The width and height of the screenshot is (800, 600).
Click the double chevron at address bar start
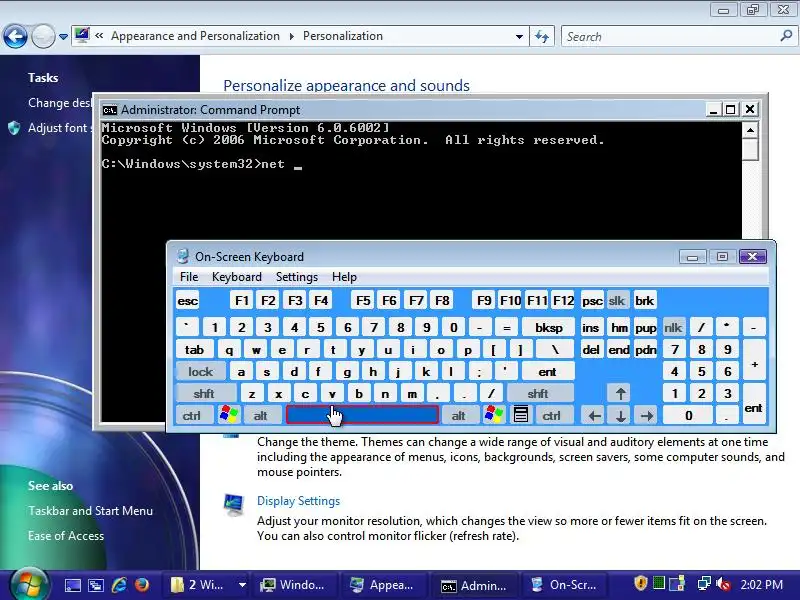99,36
